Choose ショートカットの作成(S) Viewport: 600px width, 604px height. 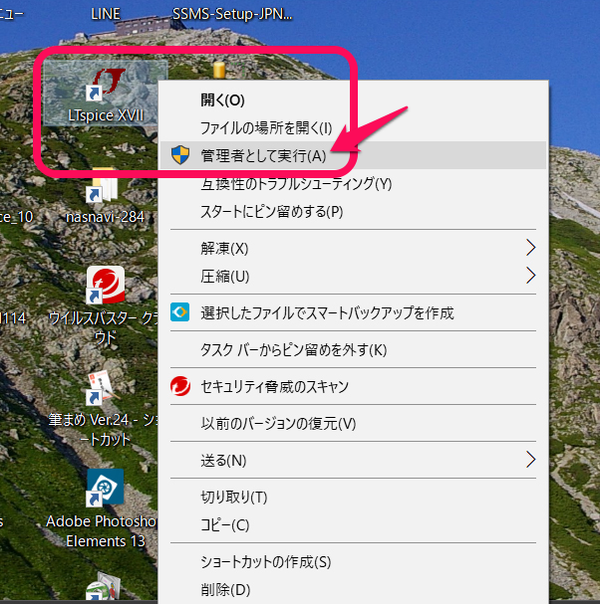tap(265, 562)
